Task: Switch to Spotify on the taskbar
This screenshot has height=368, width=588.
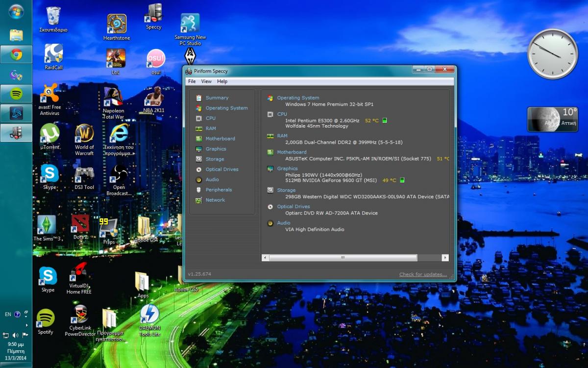Action: click(x=16, y=93)
